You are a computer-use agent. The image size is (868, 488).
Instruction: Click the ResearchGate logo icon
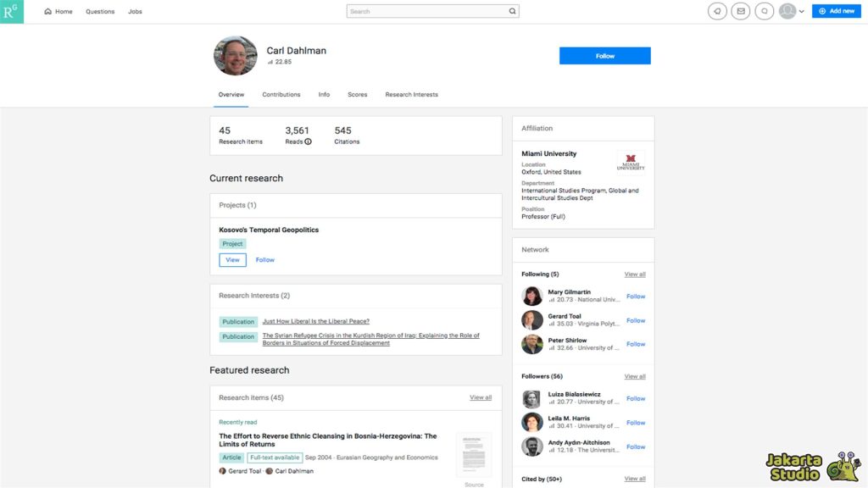tap(12, 12)
